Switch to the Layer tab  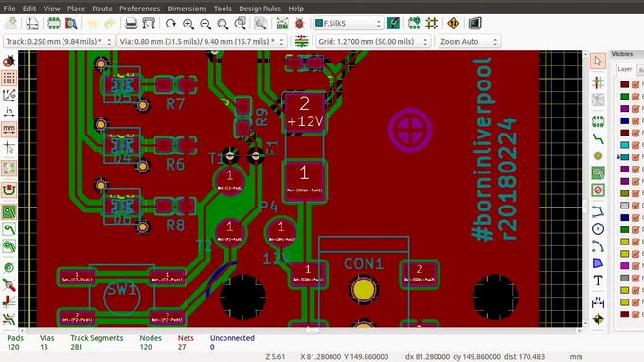click(625, 69)
